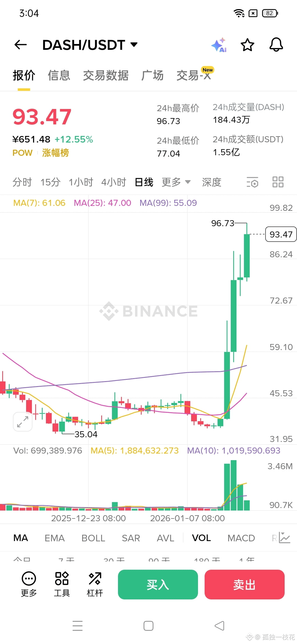This screenshot has width=297, height=644.
Task: Tap 24h最高价 value 96.73
Action: click(x=168, y=121)
